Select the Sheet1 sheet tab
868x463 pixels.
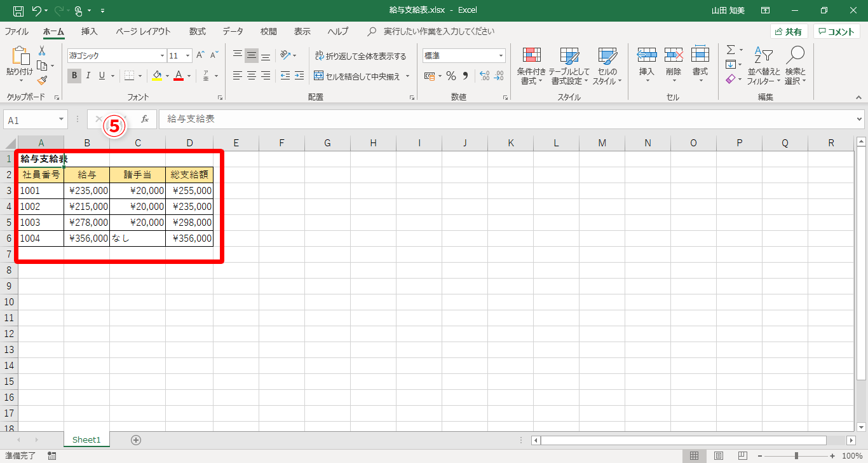coord(86,439)
